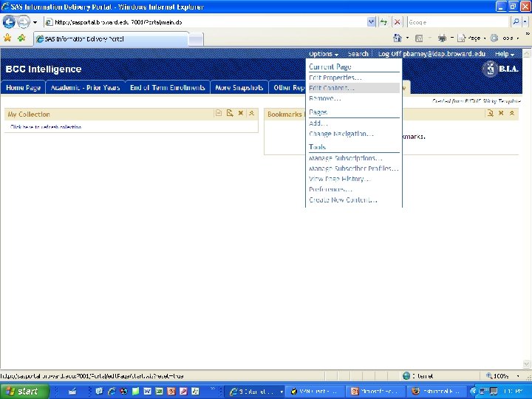
Task: Click the browser Forward arrow button
Action: [24, 22]
